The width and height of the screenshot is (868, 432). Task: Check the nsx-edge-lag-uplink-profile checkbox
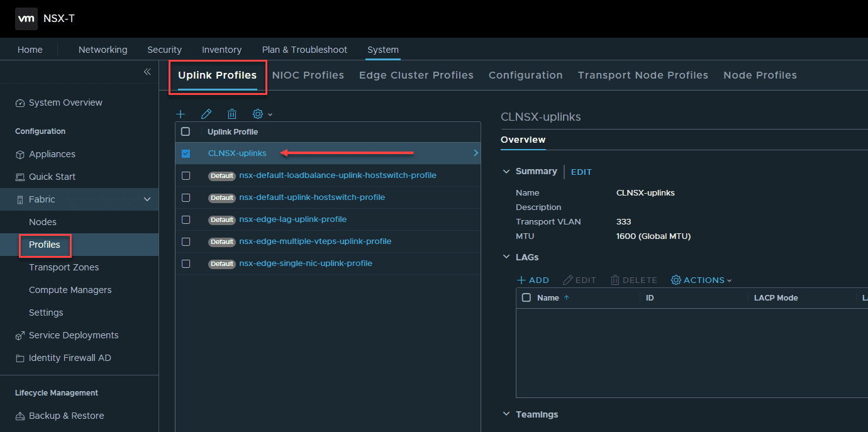tap(184, 219)
